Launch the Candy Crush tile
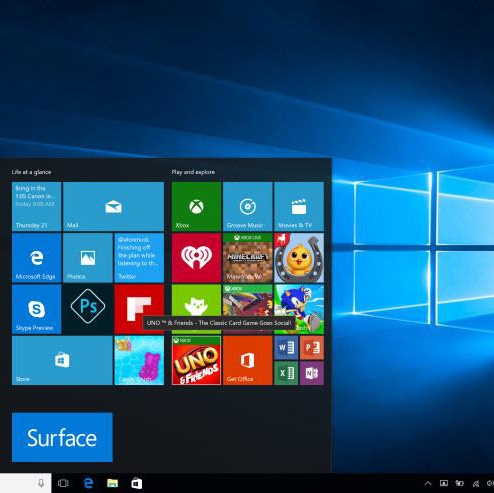 coord(139,360)
